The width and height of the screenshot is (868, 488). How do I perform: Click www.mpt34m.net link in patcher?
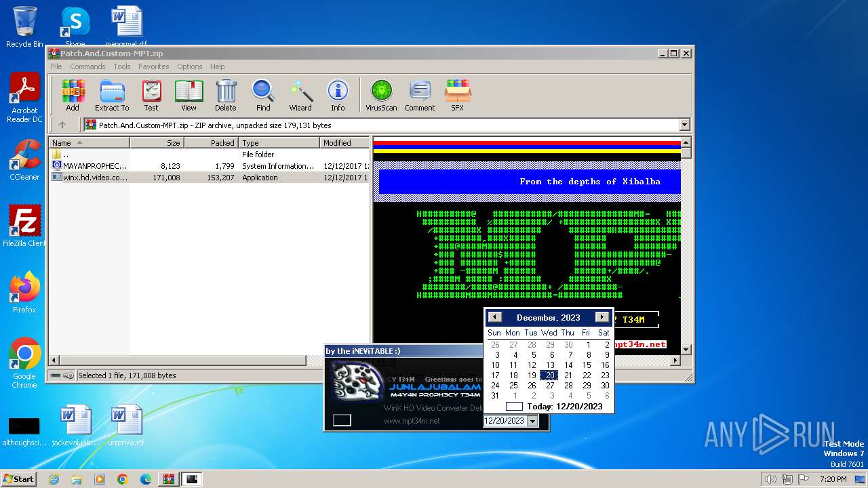click(412, 421)
